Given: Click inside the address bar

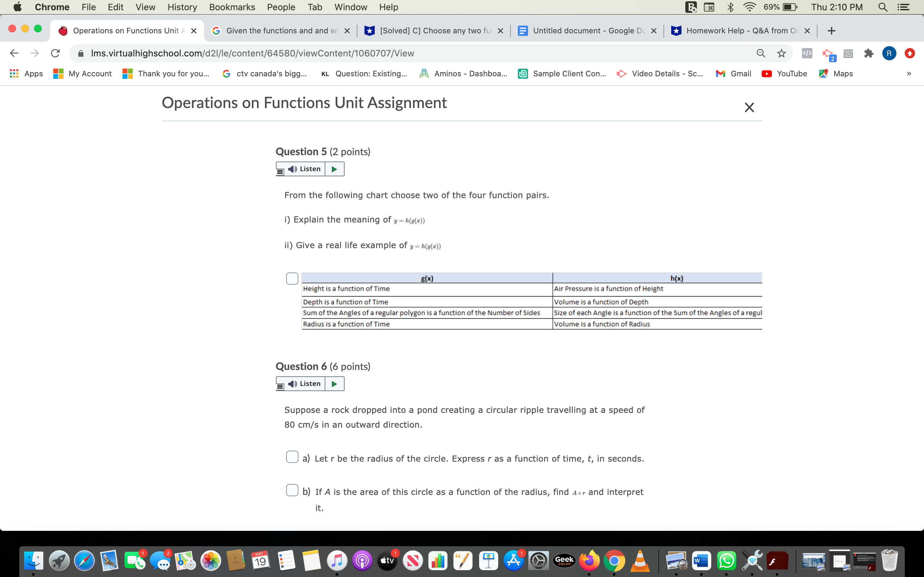Looking at the screenshot, I should 267,53.
